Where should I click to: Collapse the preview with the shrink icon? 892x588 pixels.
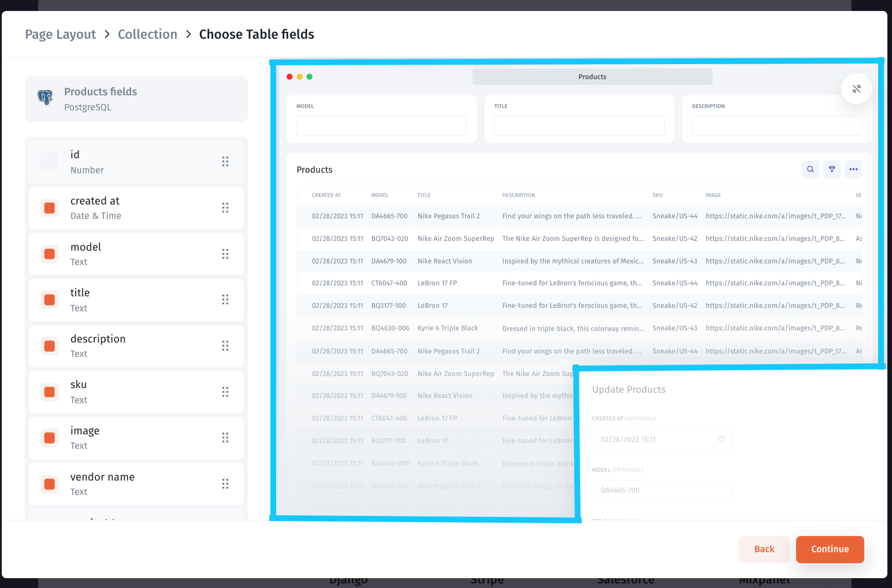(x=856, y=89)
